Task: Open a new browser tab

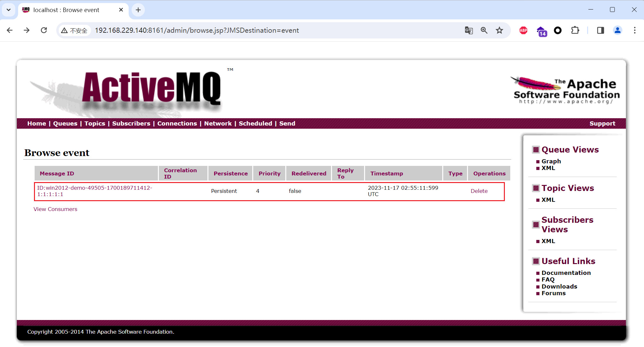Action: tap(138, 10)
